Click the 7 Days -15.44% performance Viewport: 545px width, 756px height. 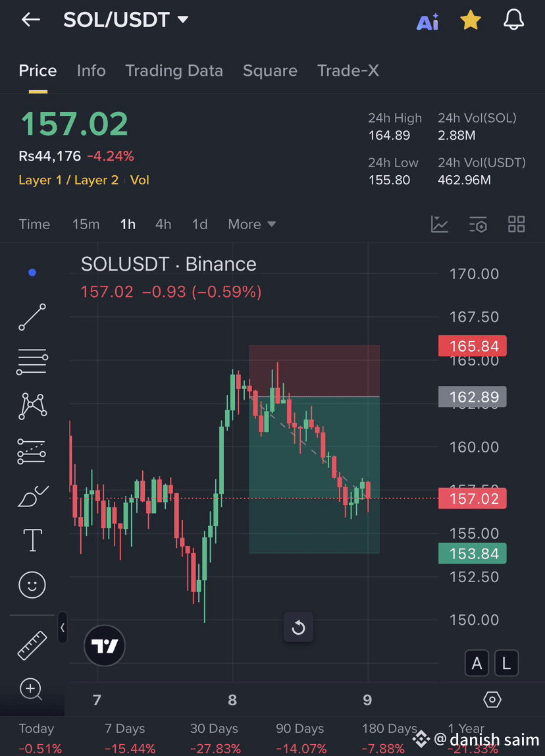click(130, 738)
